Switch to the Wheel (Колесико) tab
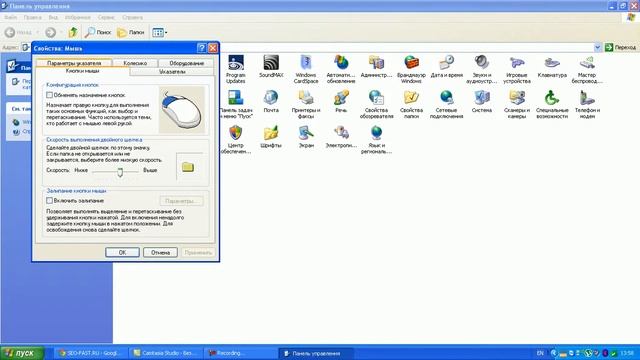The image size is (640, 360). coord(135,63)
